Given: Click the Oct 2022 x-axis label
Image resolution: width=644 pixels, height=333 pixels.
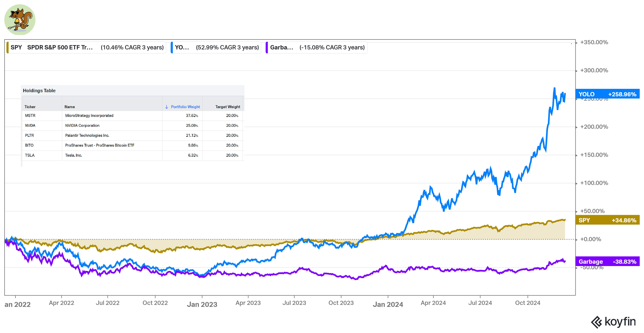Looking at the screenshot, I should point(155,303).
